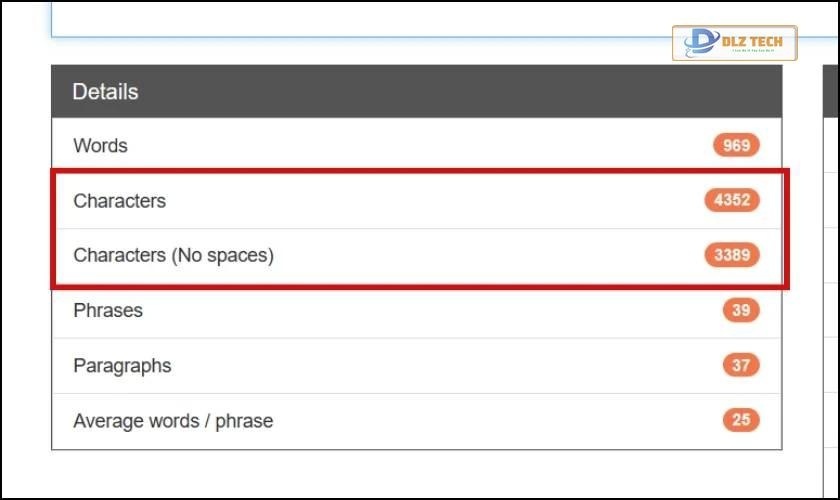Viewport: 840px width, 500px height.
Task: Select the Characters row label
Action: (119, 201)
